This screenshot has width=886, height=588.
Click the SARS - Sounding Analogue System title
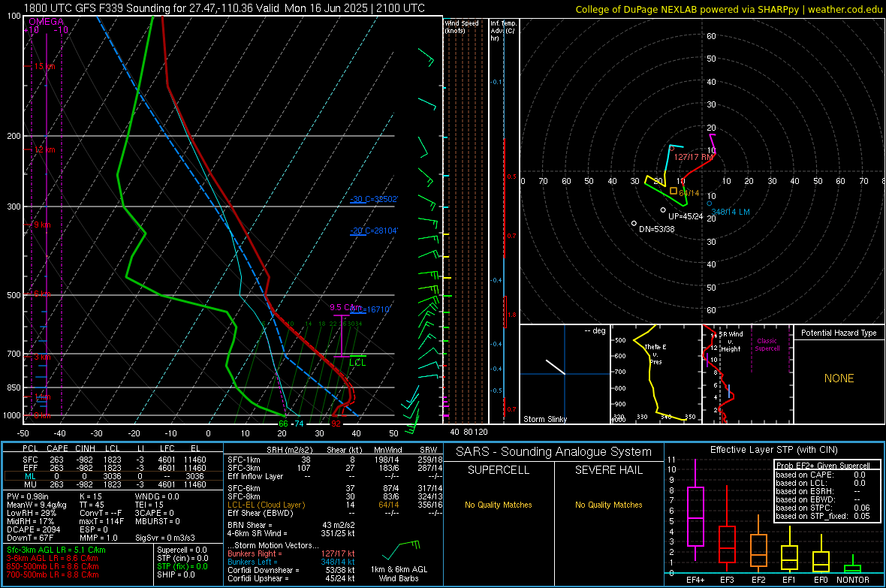pyautogui.click(x=554, y=452)
